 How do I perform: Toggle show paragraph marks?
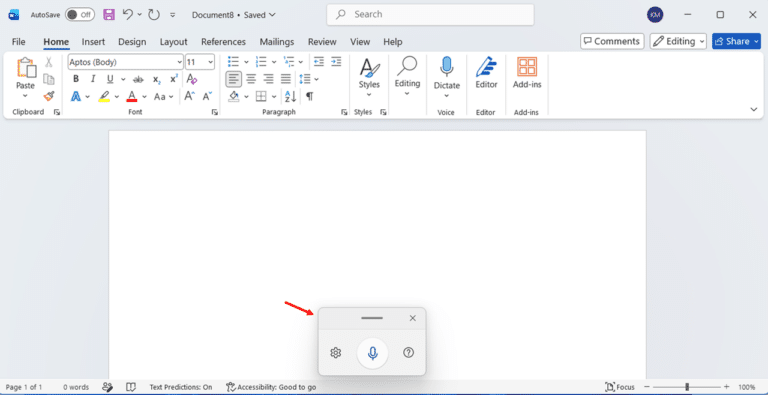point(309,96)
